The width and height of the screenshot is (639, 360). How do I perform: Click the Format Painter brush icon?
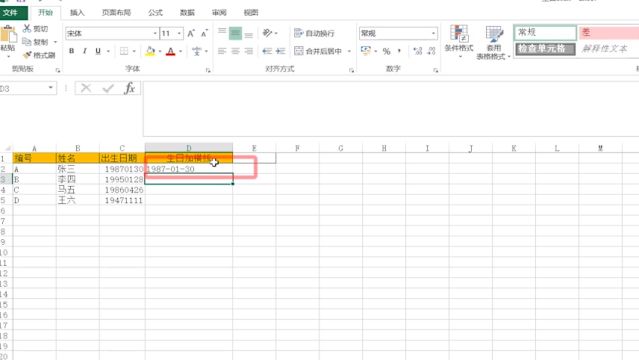point(27,55)
